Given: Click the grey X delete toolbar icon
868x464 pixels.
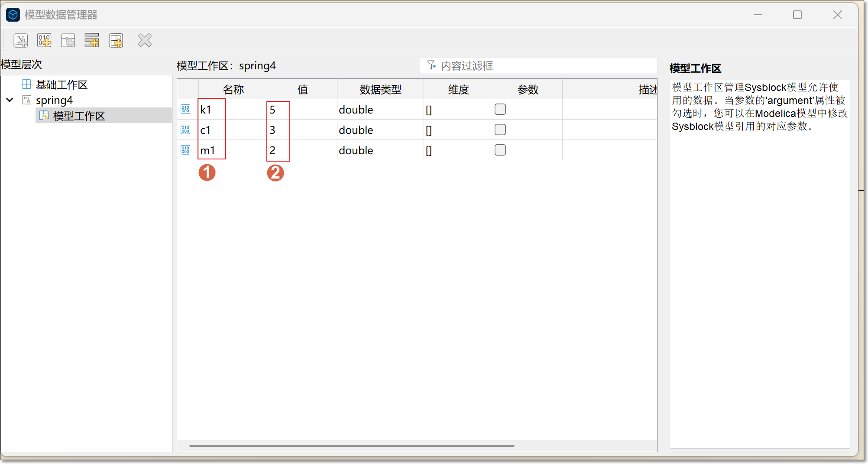Looking at the screenshot, I should 145,41.
